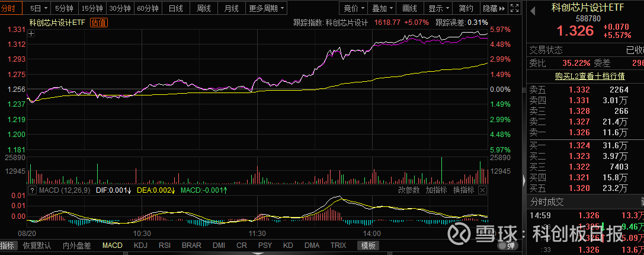Open the 竞价 dropdown
644x255 pixels.
pyautogui.click(x=354, y=8)
